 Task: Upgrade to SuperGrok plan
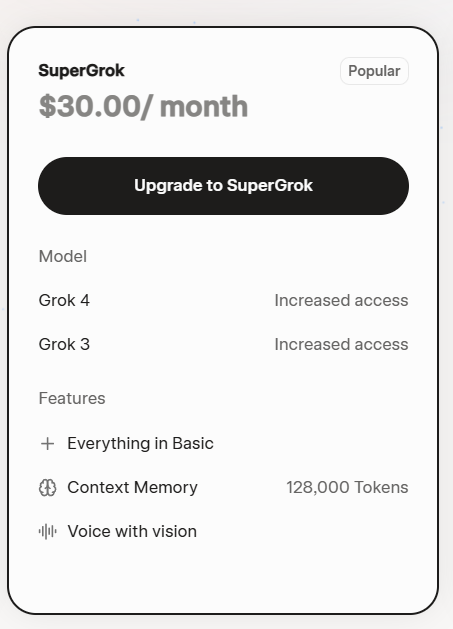click(223, 186)
